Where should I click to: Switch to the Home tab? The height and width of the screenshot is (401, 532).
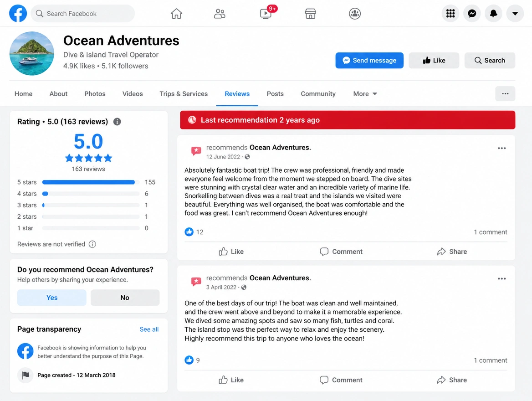pos(23,94)
